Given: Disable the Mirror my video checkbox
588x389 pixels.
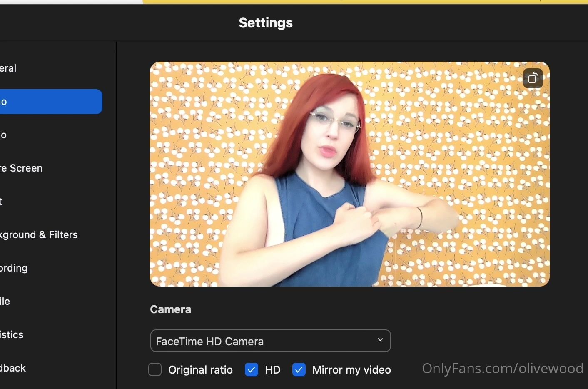Looking at the screenshot, I should [x=299, y=369].
